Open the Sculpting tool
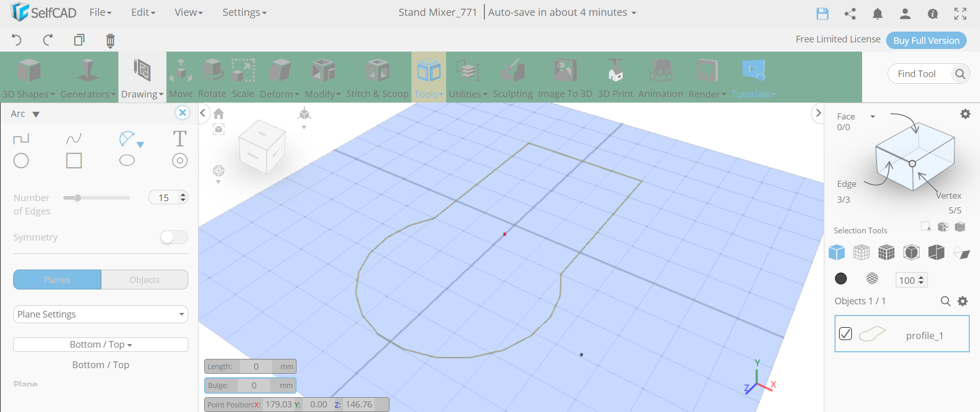The image size is (980, 412). (x=512, y=78)
